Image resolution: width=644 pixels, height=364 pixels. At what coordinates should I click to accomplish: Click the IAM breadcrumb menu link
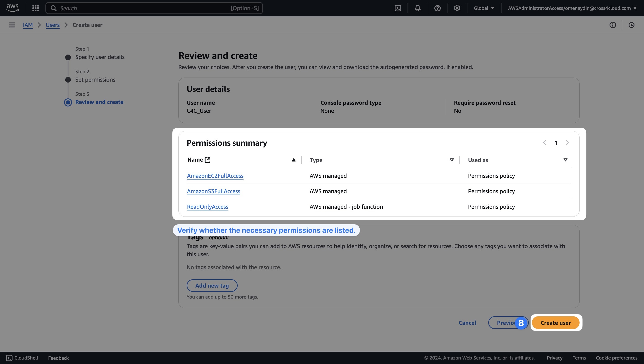pyautogui.click(x=28, y=24)
